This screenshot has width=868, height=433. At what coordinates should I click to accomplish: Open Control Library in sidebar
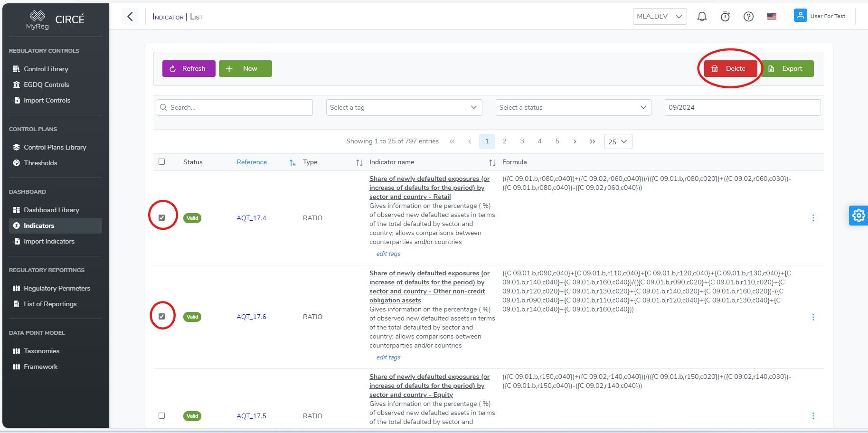pos(46,69)
